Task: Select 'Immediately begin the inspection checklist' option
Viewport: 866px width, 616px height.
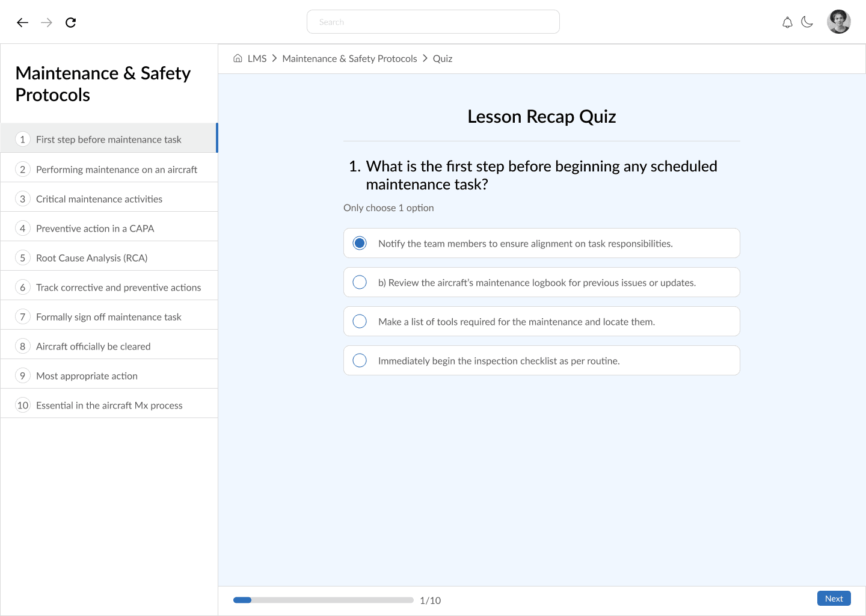Action: coord(541,360)
